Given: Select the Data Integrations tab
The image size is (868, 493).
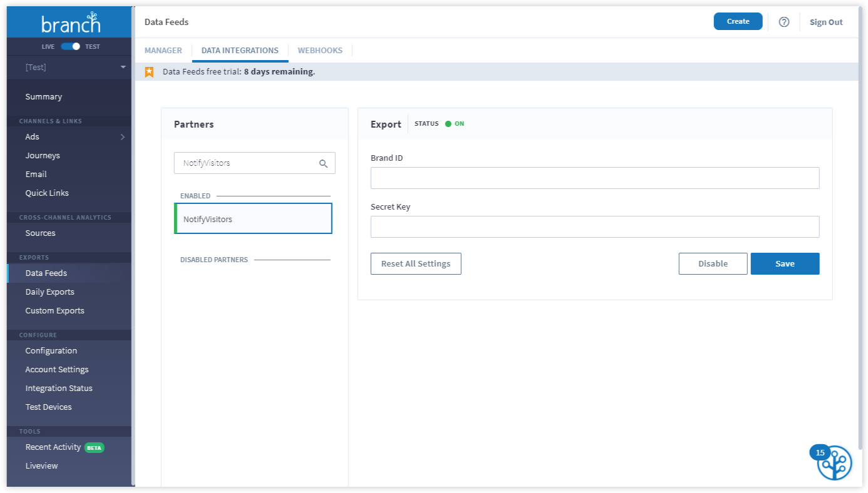Looking at the screenshot, I should pyautogui.click(x=240, y=51).
